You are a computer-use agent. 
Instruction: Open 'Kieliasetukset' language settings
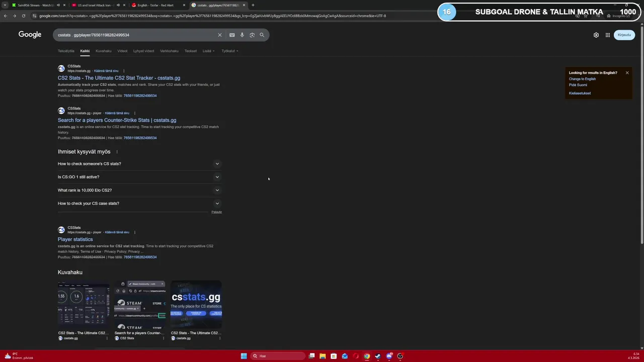tap(580, 93)
